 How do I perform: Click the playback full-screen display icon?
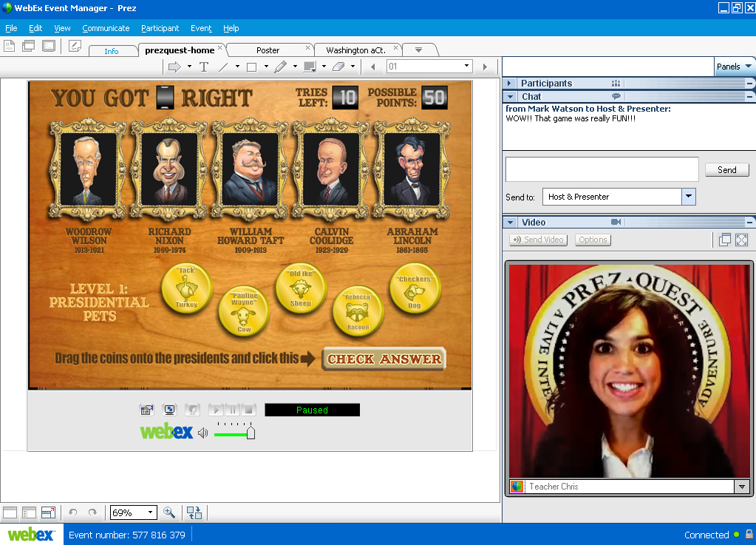(x=170, y=410)
